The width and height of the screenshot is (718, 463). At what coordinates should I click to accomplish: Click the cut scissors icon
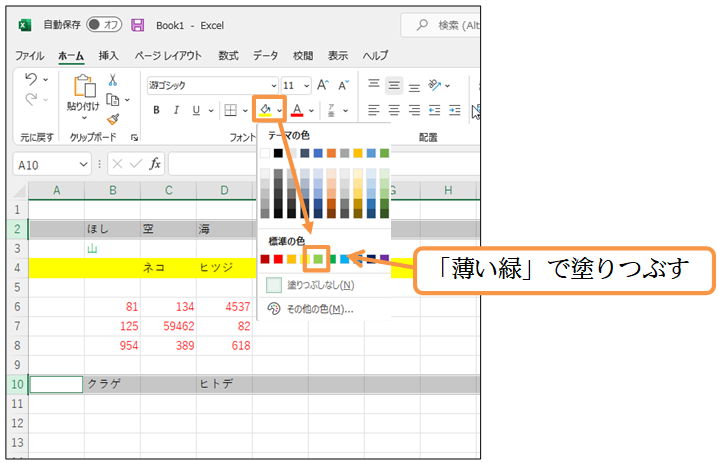coord(113,80)
